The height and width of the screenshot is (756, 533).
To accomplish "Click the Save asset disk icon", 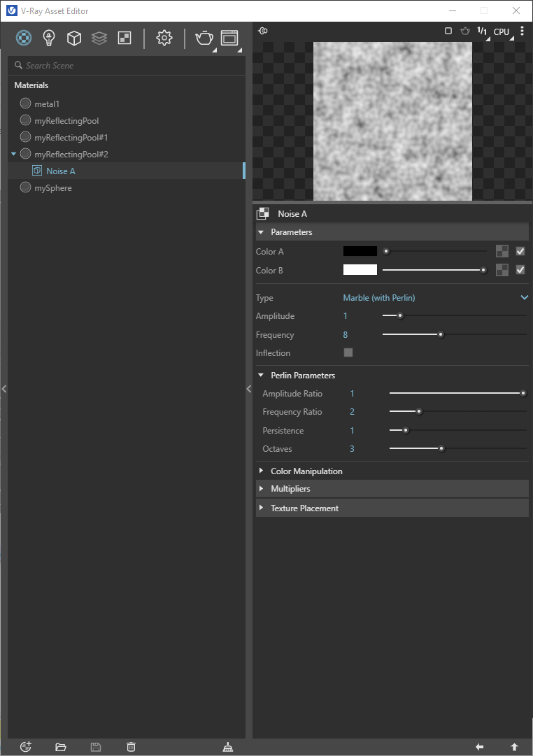I will pos(96,747).
